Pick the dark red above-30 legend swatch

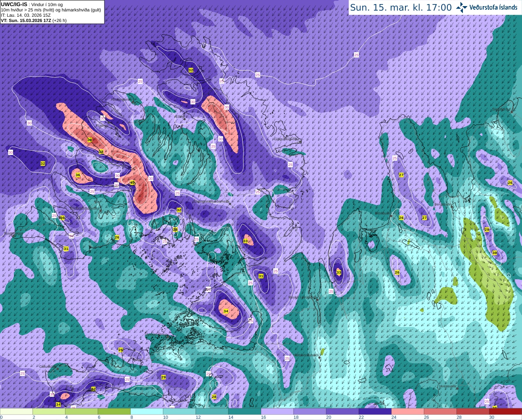click(506, 411)
